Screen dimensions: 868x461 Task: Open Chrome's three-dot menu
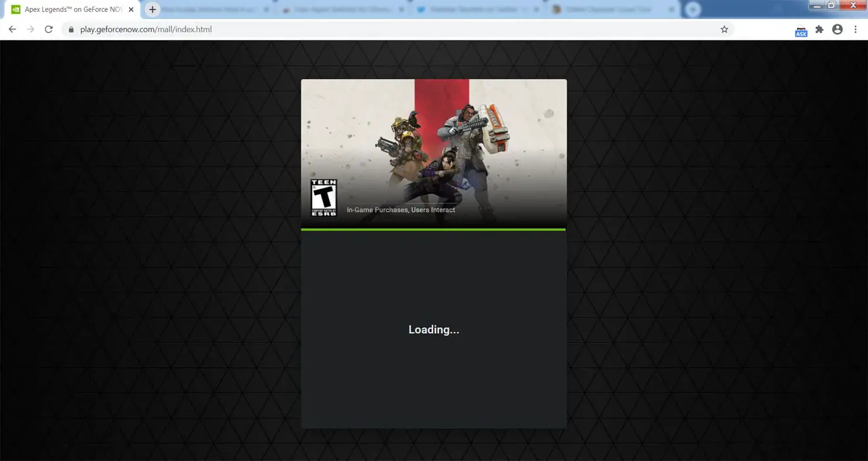coord(855,29)
